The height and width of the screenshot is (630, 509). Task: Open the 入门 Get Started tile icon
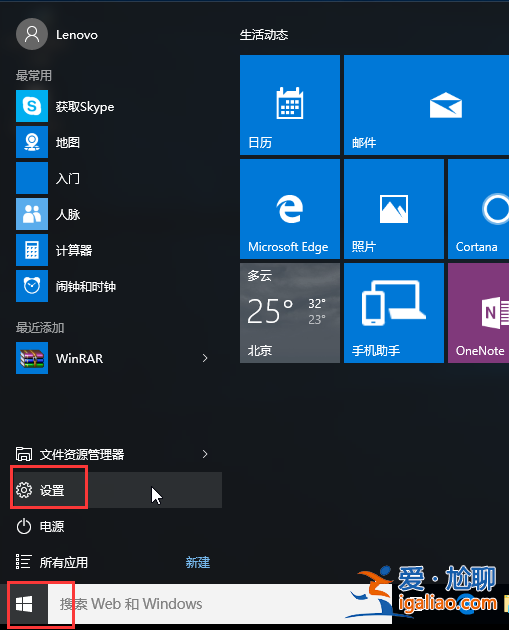(x=32, y=178)
